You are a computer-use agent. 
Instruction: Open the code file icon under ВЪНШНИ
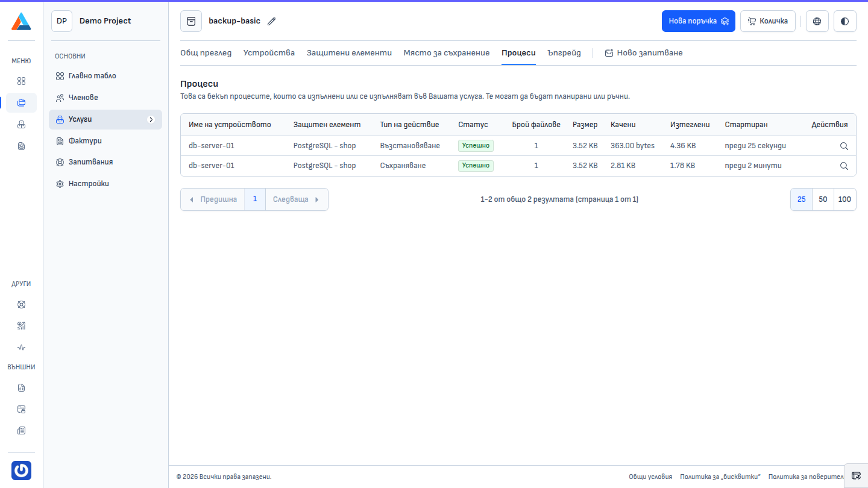[x=21, y=387]
